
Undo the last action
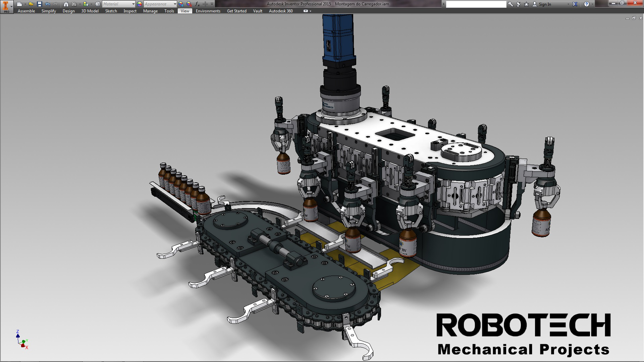[47, 4]
